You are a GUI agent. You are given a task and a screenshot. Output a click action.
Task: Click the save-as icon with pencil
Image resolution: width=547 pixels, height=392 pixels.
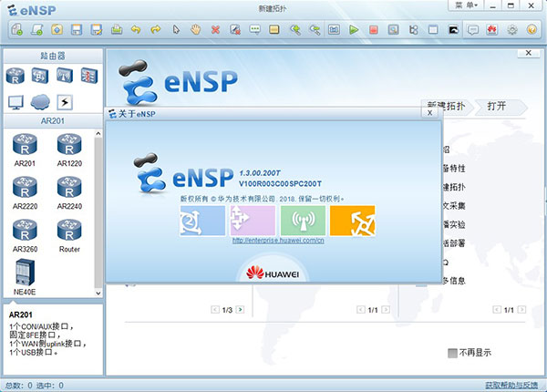[97, 30]
